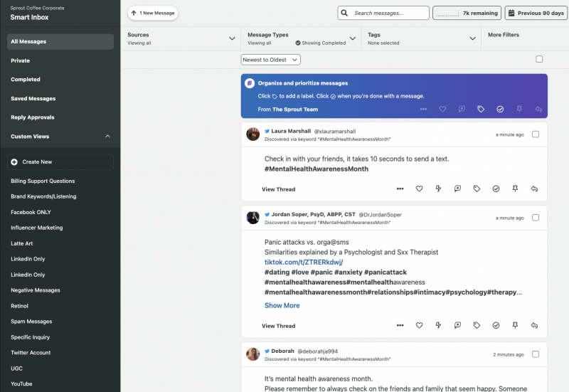Like Jordan Soper's message with heart icon
Viewport: 569px width, 392px height.
pos(419,325)
